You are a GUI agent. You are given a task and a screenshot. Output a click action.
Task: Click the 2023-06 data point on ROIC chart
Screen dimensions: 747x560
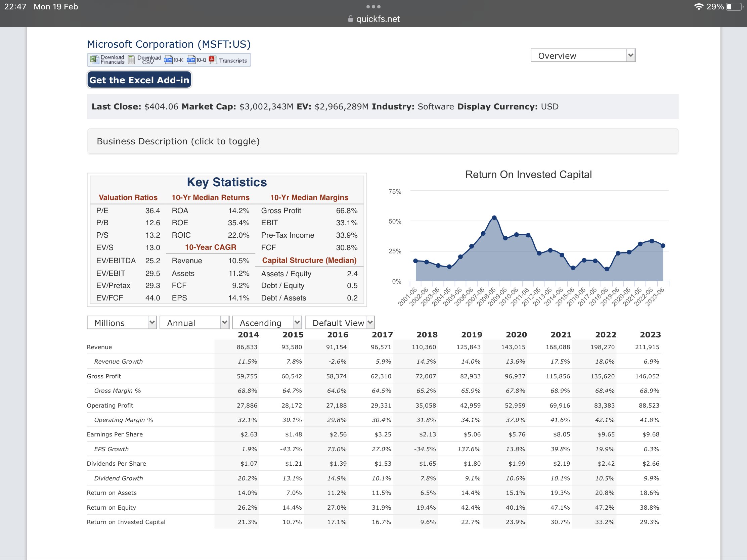point(663,246)
